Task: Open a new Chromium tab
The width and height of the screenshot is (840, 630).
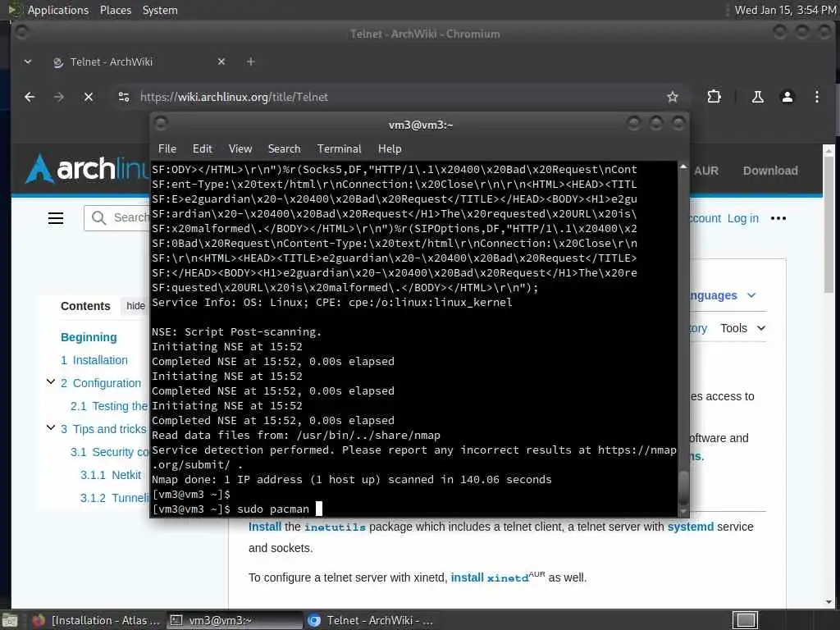Action: 251,62
